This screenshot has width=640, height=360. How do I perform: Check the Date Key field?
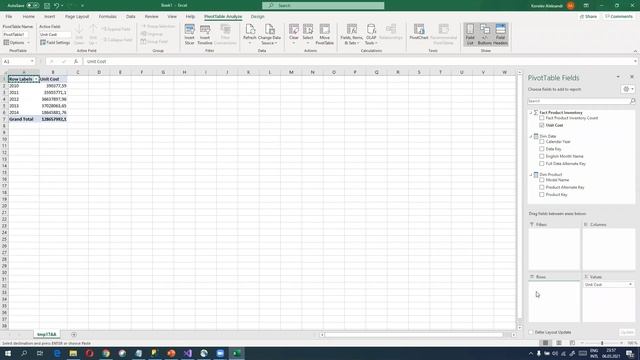tap(542, 149)
